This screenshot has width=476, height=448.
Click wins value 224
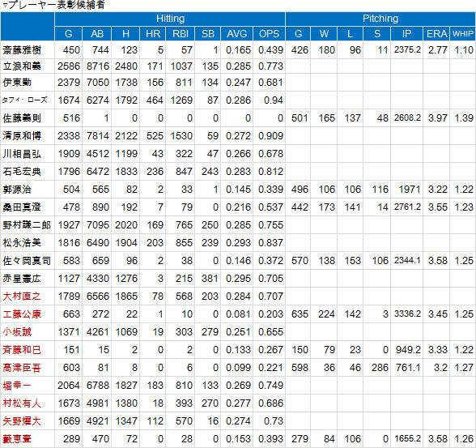click(x=327, y=314)
